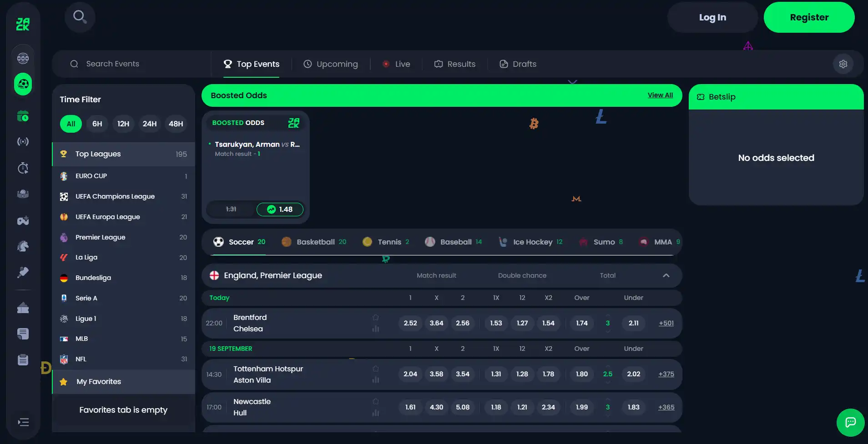The height and width of the screenshot is (444, 868).
Task: Click the Register button
Action: click(809, 17)
